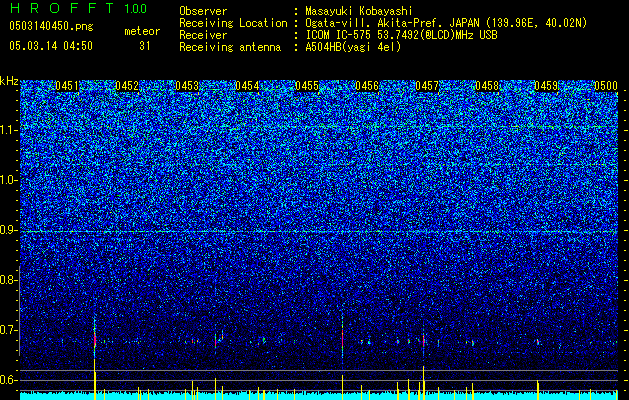Click the 0458 time marker
This screenshot has height=400, width=629.
[x=487, y=86]
